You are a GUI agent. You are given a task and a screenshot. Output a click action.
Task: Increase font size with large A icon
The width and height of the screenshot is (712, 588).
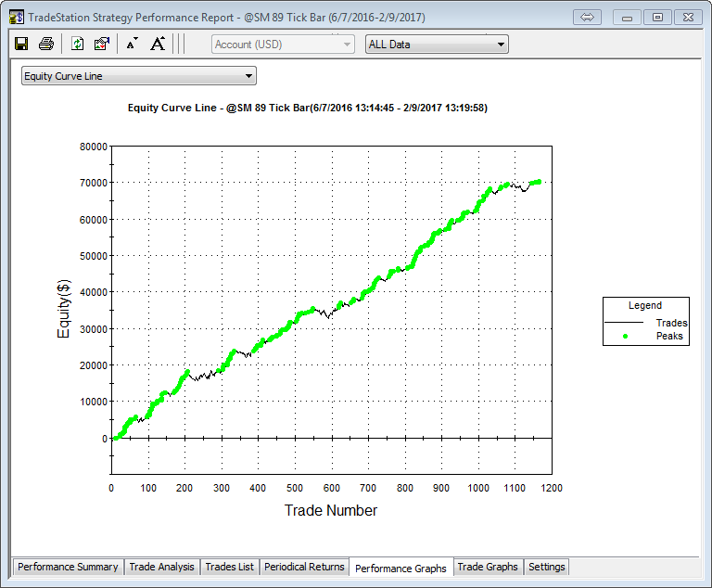pos(158,44)
